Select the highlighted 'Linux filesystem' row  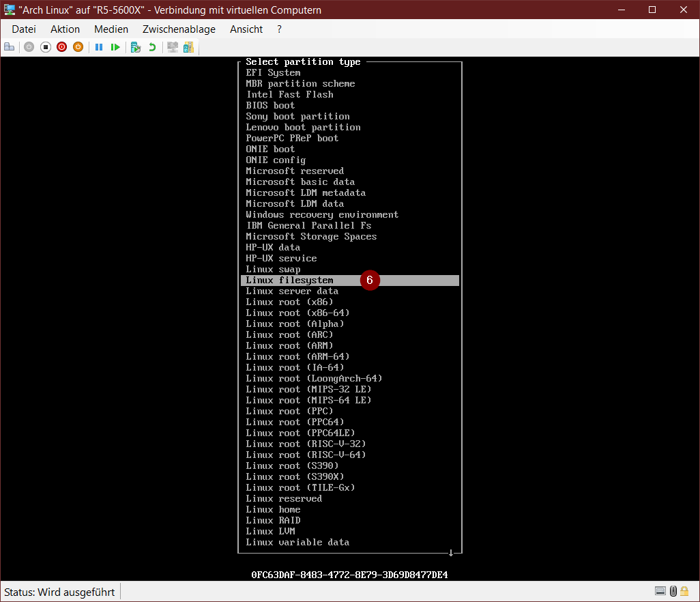tap(349, 281)
